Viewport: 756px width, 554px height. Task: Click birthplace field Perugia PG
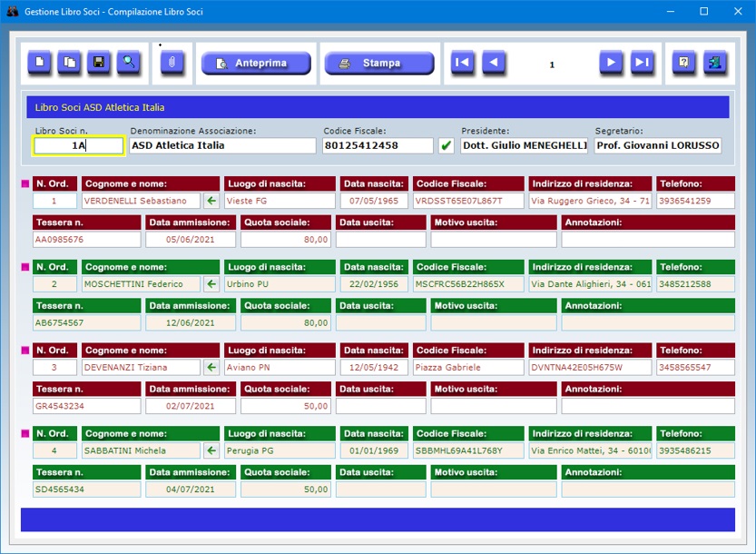click(280, 450)
